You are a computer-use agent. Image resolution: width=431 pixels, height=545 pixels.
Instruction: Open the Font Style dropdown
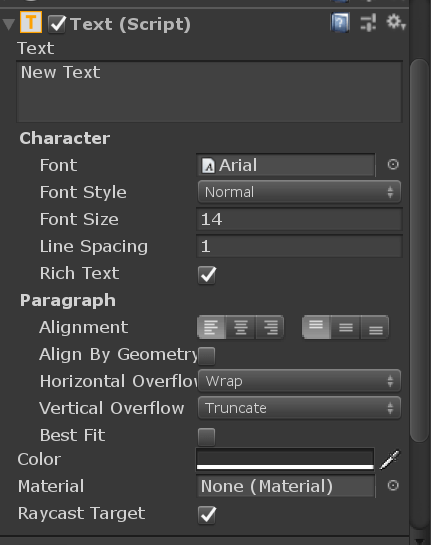pyautogui.click(x=299, y=192)
